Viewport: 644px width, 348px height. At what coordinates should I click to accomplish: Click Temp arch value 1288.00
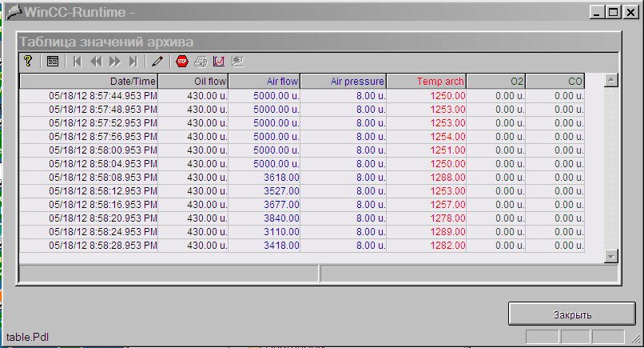447,178
